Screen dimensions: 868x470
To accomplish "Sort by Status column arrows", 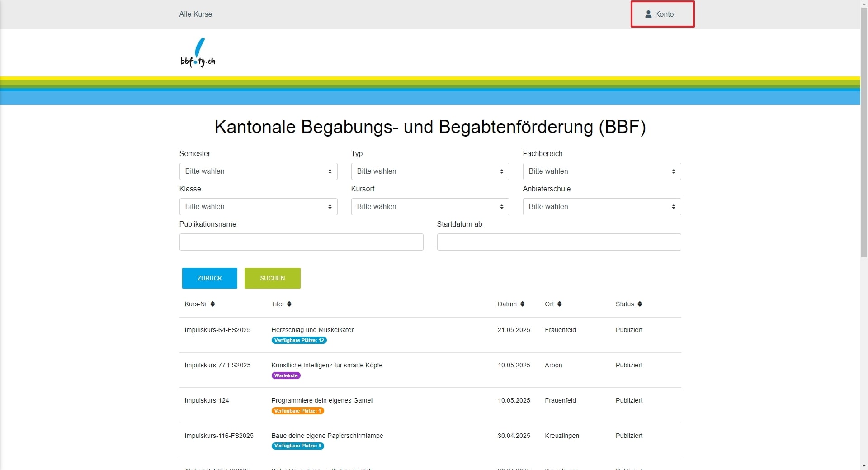I will pyautogui.click(x=640, y=304).
